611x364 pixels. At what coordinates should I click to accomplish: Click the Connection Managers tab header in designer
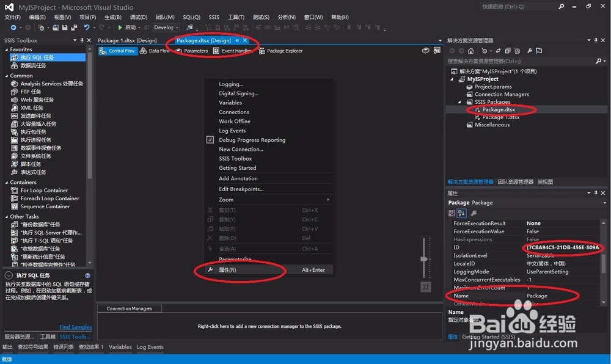130,308
